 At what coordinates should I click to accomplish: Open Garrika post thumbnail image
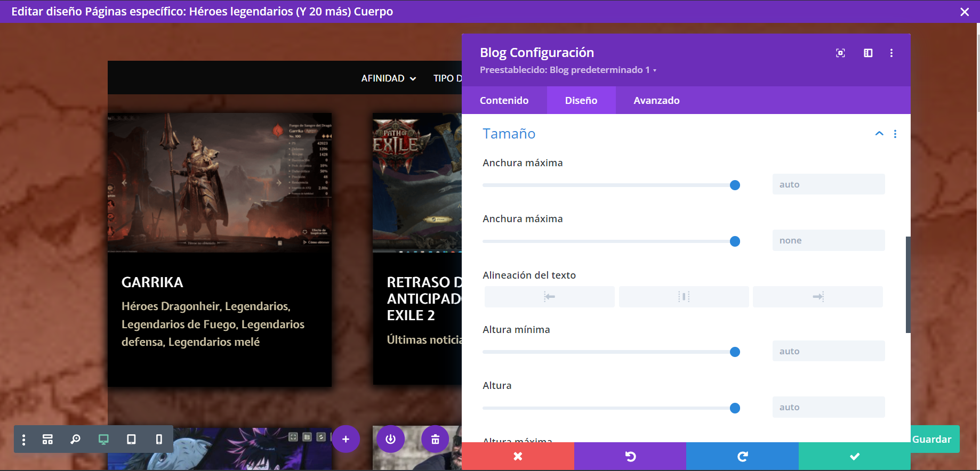[220, 183]
